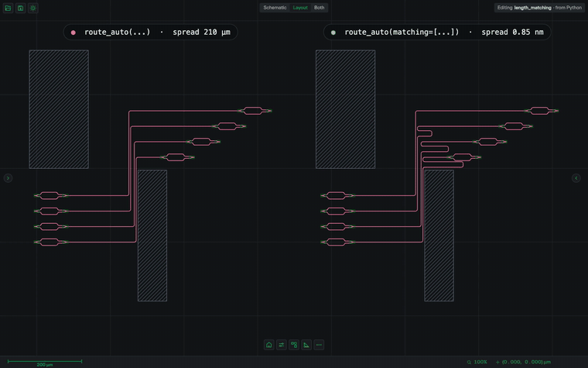
Task: Open the connected nodes hierarchy icon
Action: point(294,345)
